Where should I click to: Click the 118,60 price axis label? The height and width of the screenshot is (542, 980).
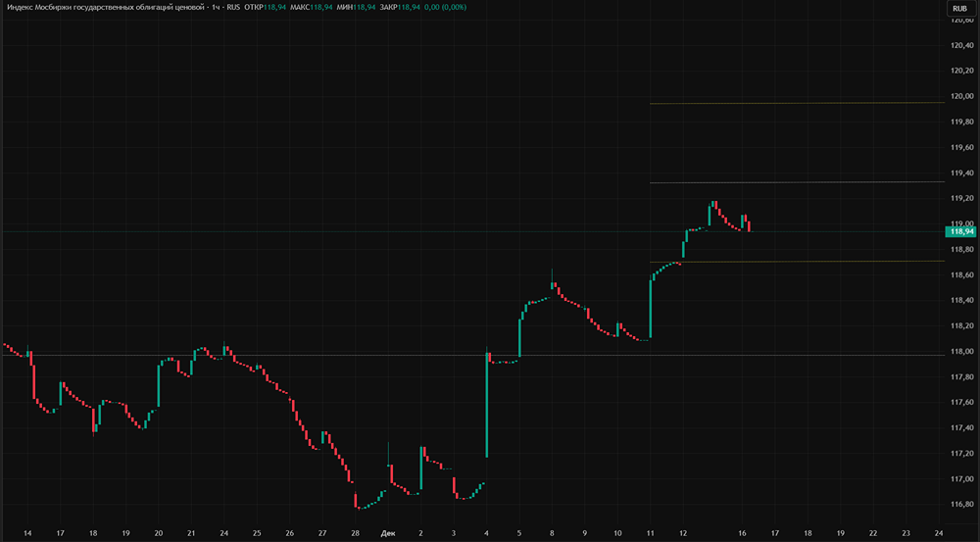pos(962,275)
